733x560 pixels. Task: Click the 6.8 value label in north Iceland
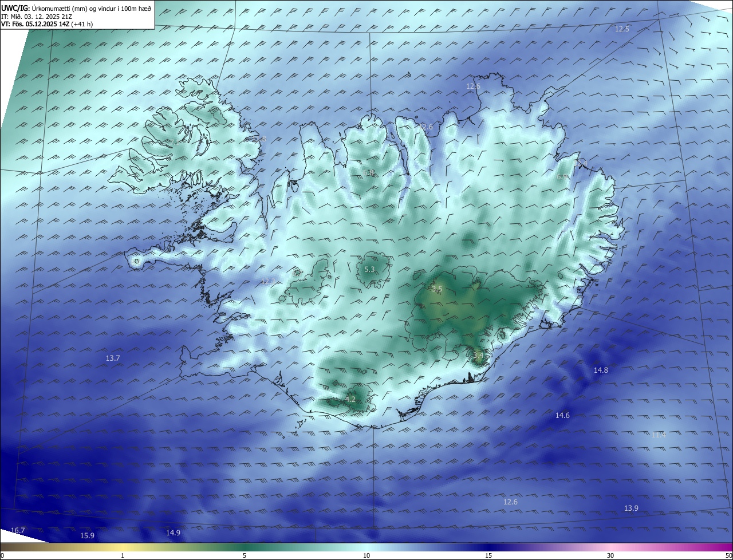point(369,172)
